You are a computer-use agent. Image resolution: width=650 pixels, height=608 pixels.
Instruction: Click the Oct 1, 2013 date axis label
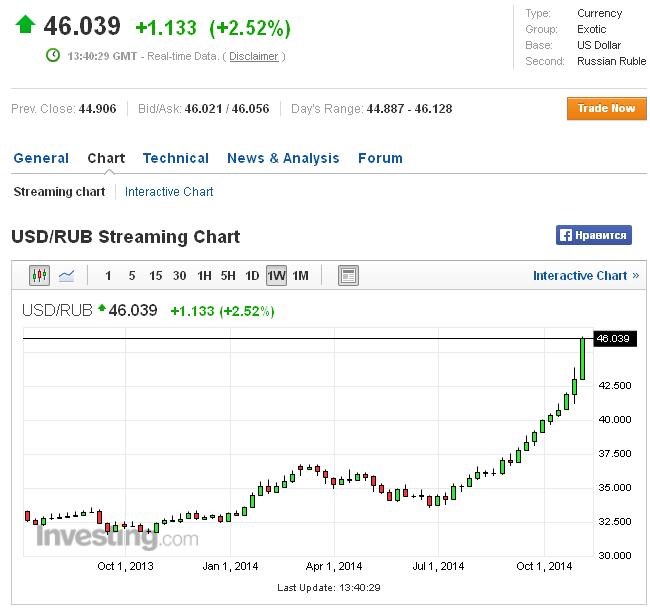125,566
